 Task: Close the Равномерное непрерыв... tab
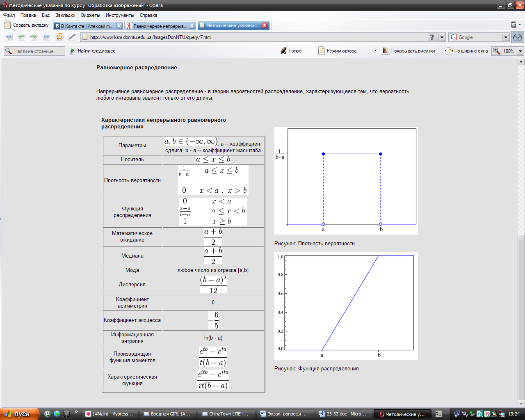[192, 26]
